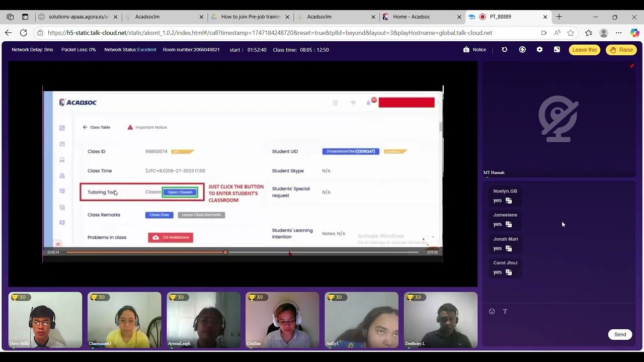Click translate icon next to Carol JhoJ's message
This screenshot has height=362, width=644.
pos(509,272)
